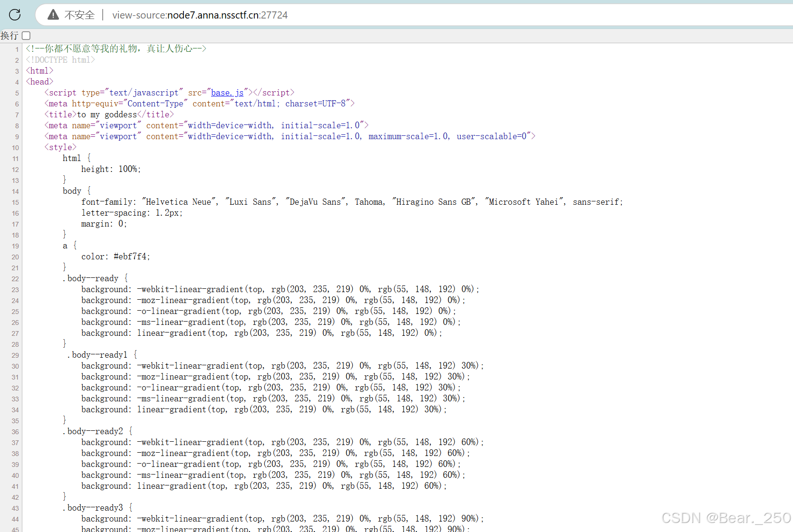The height and width of the screenshot is (532, 793).
Task: Click line number 30 in the gutter
Action: pyautogui.click(x=15, y=366)
